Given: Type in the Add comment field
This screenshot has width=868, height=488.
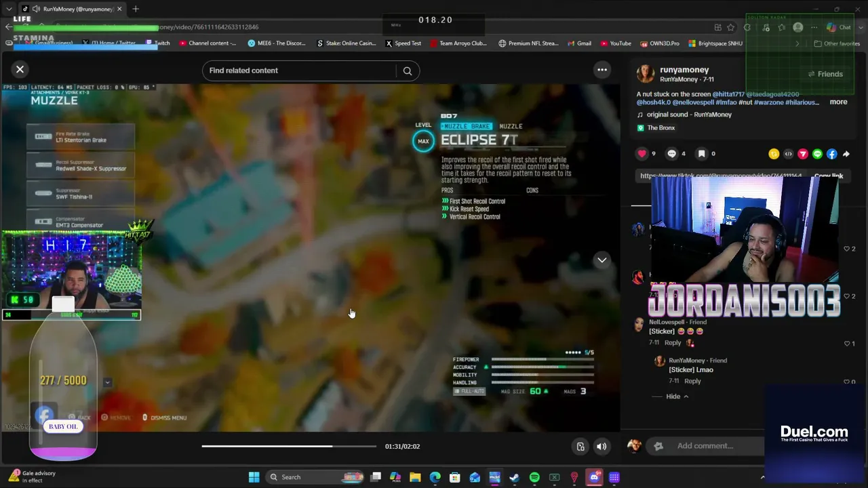Looking at the screenshot, I should [705, 446].
